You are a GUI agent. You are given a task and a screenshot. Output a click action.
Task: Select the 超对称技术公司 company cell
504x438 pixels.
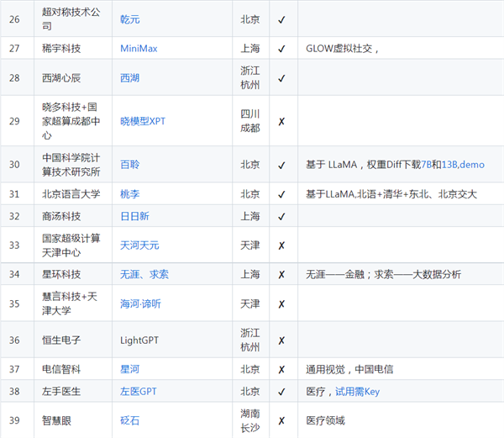[x=71, y=19]
